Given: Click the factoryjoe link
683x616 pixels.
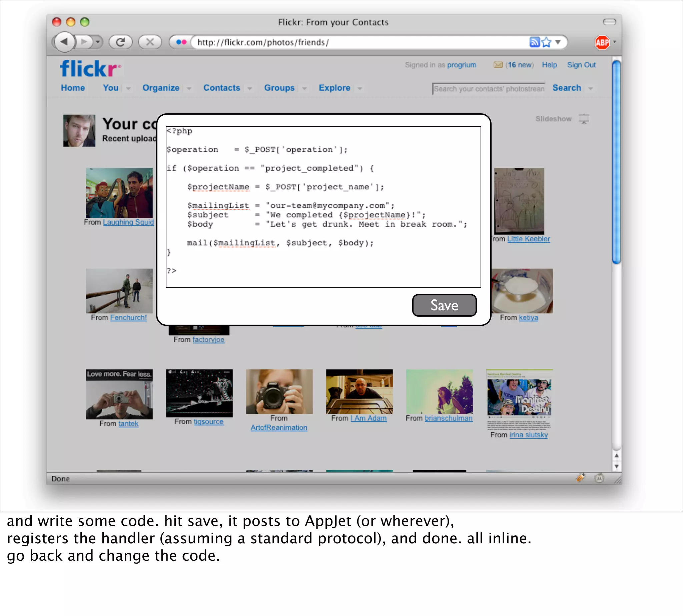Looking at the screenshot, I should coord(208,339).
